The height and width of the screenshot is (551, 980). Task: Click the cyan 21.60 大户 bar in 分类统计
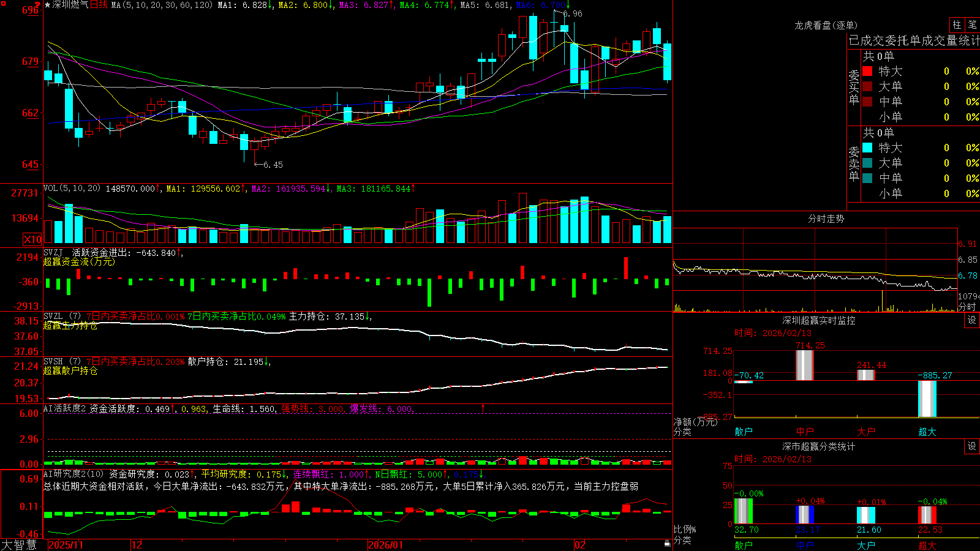tap(866, 515)
